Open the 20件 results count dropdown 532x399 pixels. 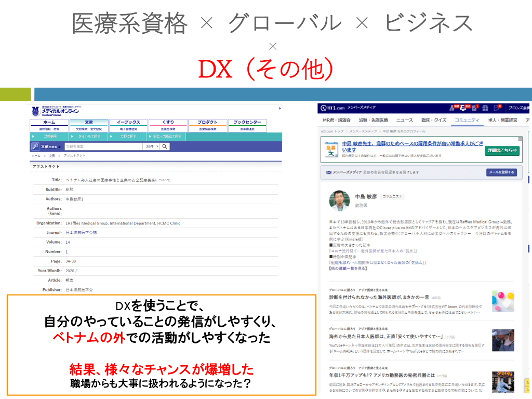151,147
